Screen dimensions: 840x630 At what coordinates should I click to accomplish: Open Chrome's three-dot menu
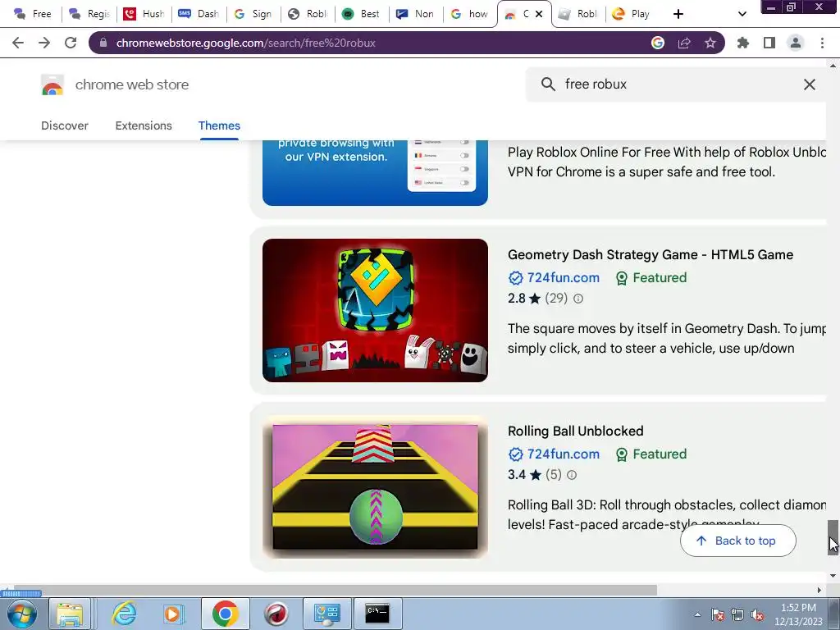pyautogui.click(x=822, y=43)
